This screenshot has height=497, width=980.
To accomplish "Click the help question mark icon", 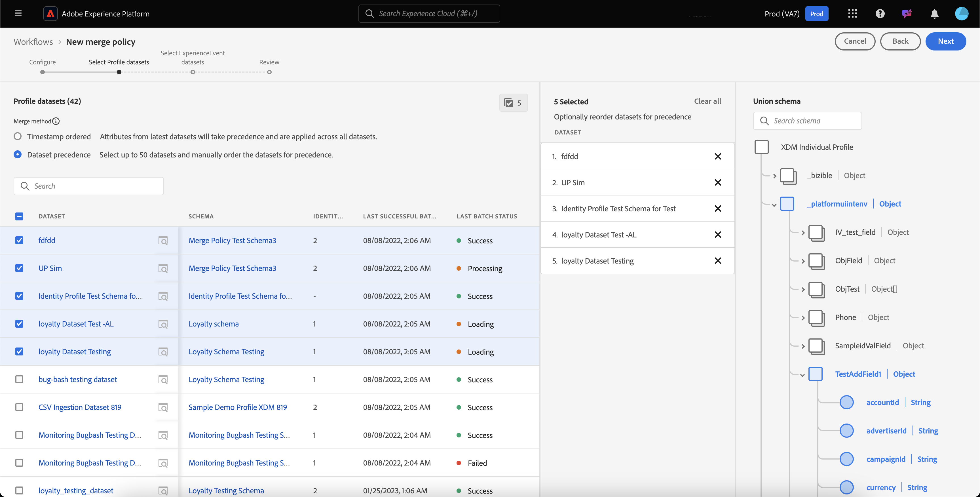I will pyautogui.click(x=880, y=14).
